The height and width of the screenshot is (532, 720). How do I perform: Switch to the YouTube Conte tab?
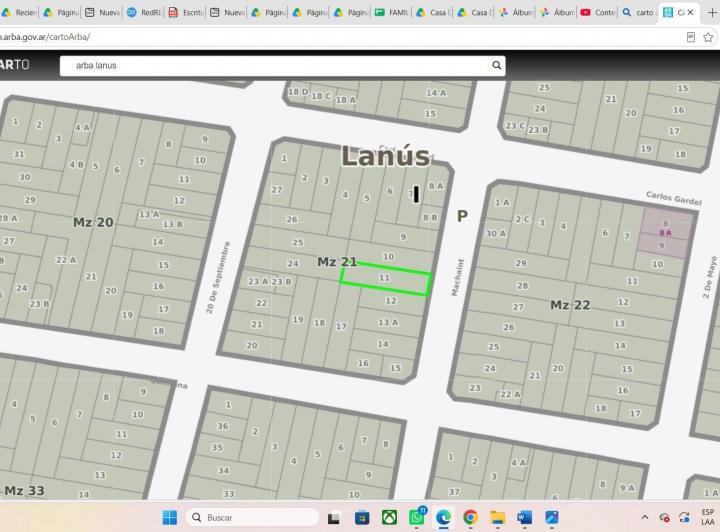(x=598, y=12)
